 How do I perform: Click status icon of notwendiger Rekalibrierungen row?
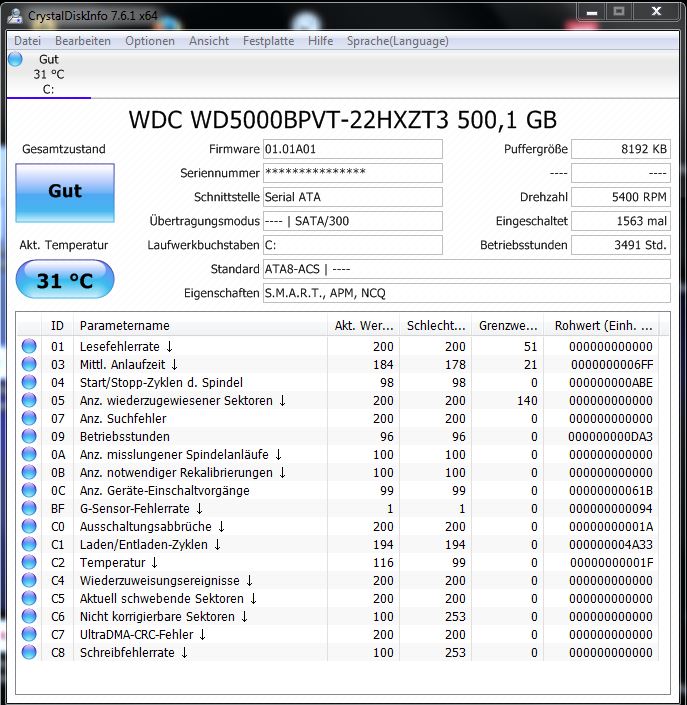point(29,472)
